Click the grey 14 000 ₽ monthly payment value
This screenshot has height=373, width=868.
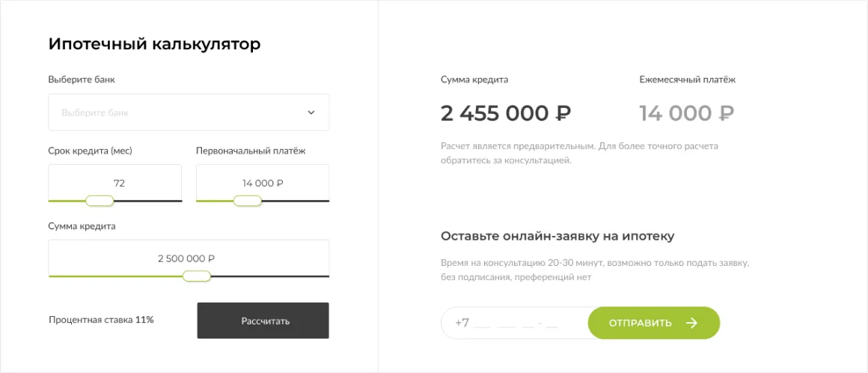[x=686, y=113]
